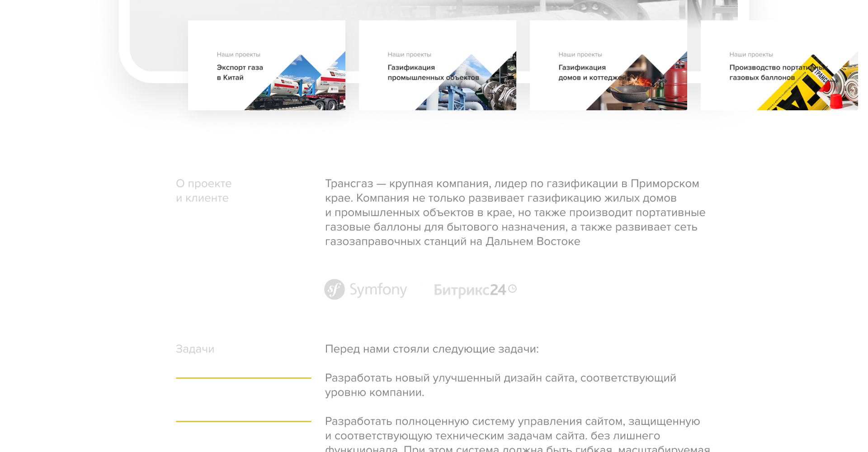
Task: Click the Битрикс24 logo text
Action: point(469,290)
